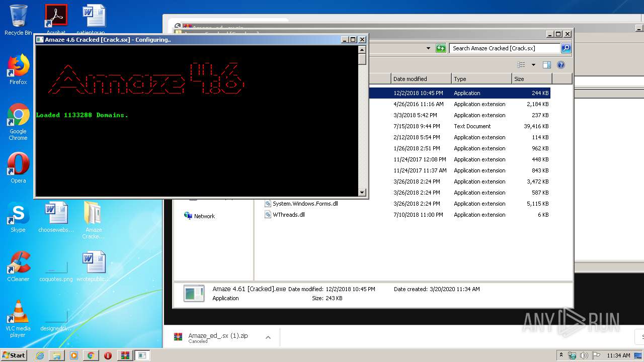
Task: Select the choosewebs Word document icon
Action: pos(56,217)
